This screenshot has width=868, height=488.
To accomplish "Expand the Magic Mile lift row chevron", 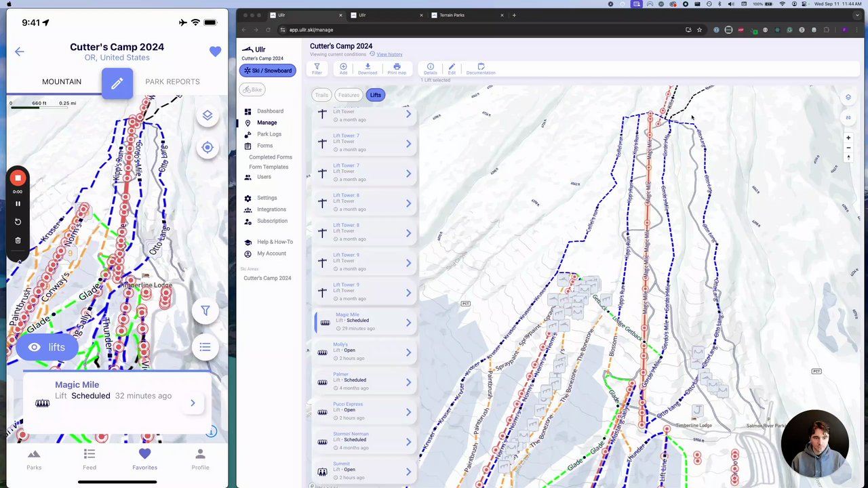I will click(x=408, y=323).
